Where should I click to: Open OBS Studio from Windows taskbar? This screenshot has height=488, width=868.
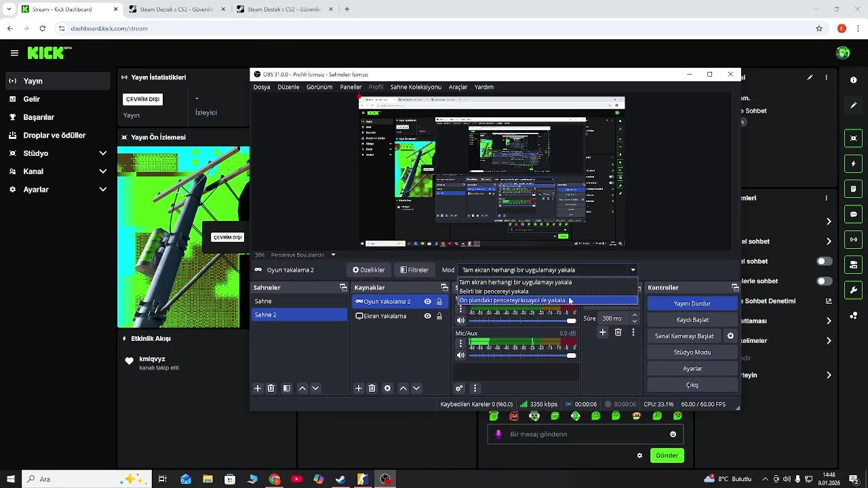[385, 479]
